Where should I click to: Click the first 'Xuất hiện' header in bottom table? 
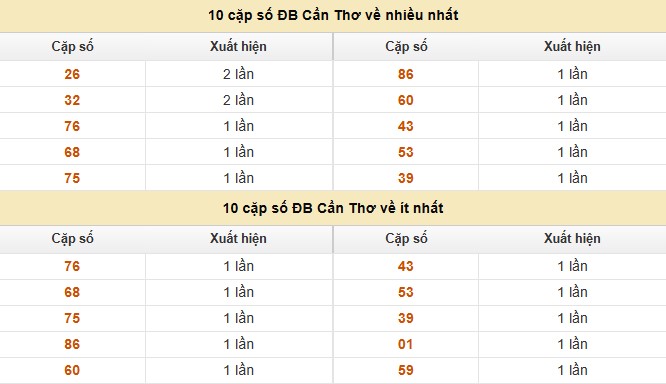tap(238, 238)
